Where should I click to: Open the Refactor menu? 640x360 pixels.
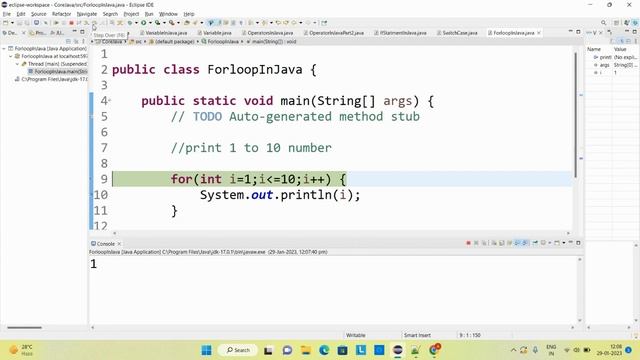click(62, 14)
